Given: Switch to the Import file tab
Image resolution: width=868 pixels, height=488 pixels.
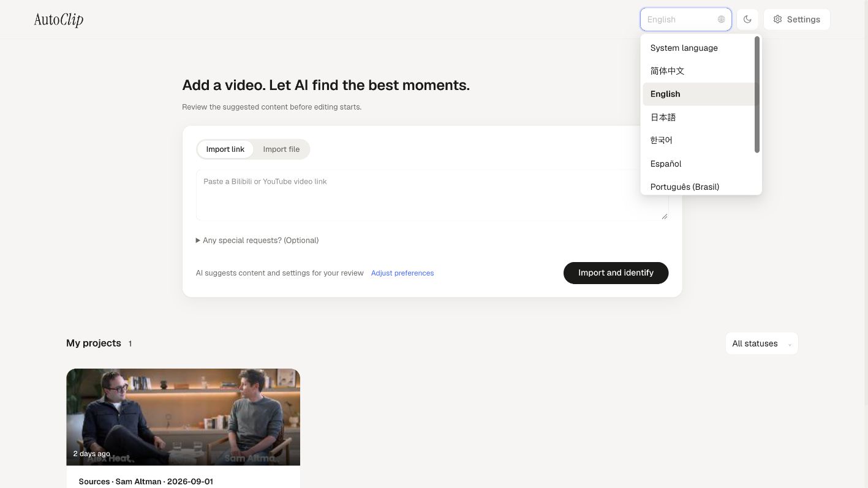Looking at the screenshot, I should click(281, 149).
